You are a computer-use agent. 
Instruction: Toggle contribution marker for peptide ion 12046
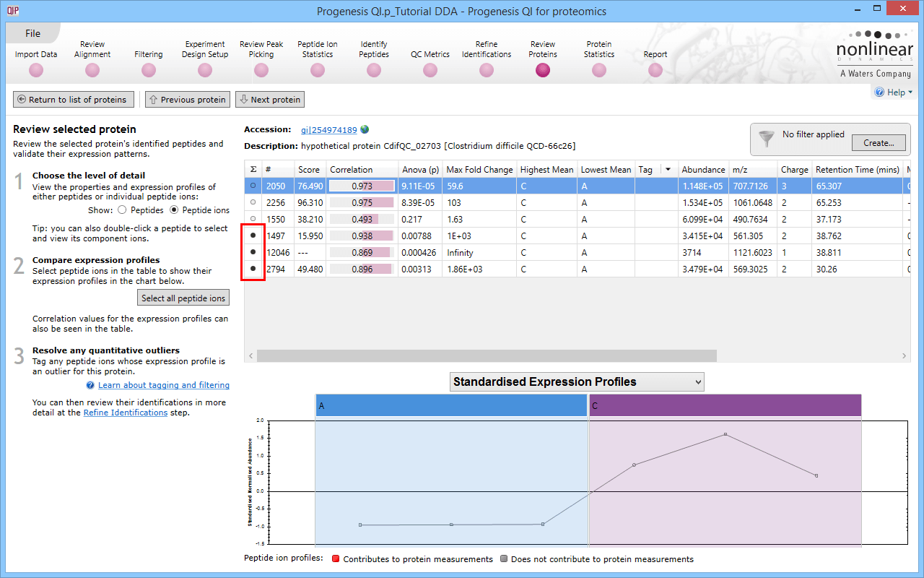253,252
